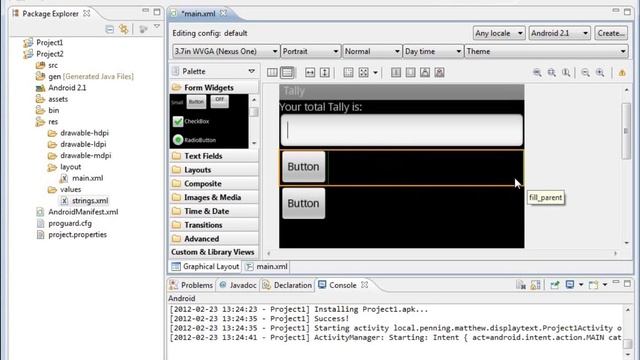Click the emulate real size zoom icon
This screenshot has width=640, height=360.
537,73
